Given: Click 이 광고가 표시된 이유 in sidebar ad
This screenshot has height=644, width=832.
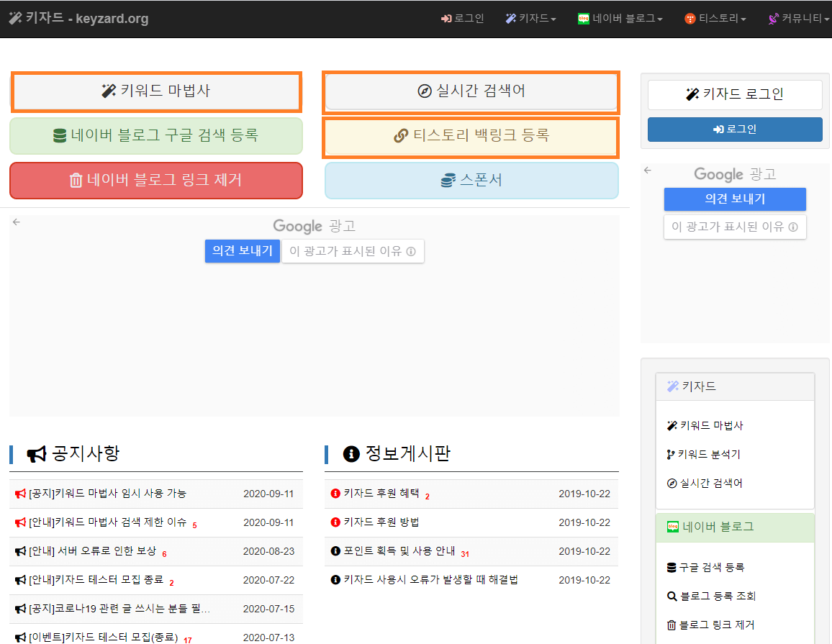Looking at the screenshot, I should (735, 227).
